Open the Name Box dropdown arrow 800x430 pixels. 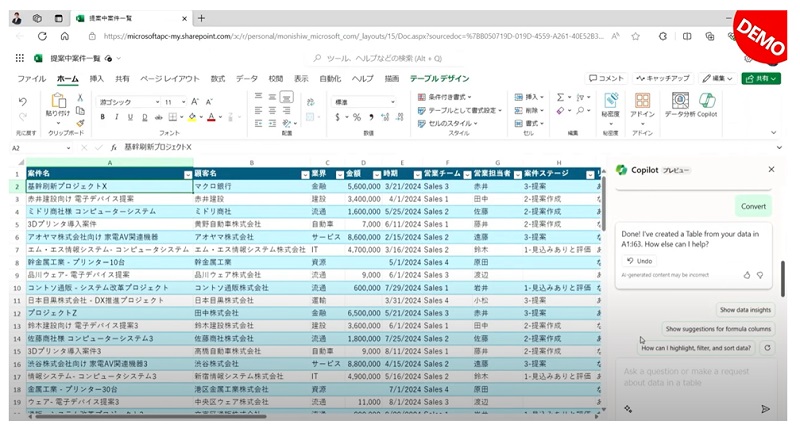pos(68,148)
